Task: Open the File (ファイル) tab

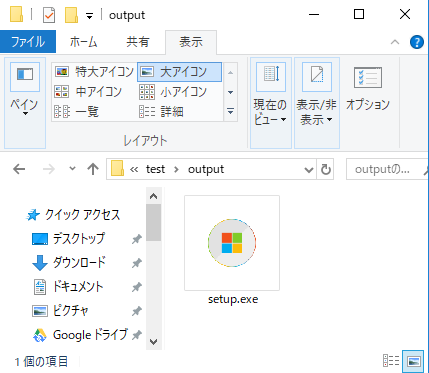Action: pos(28,42)
